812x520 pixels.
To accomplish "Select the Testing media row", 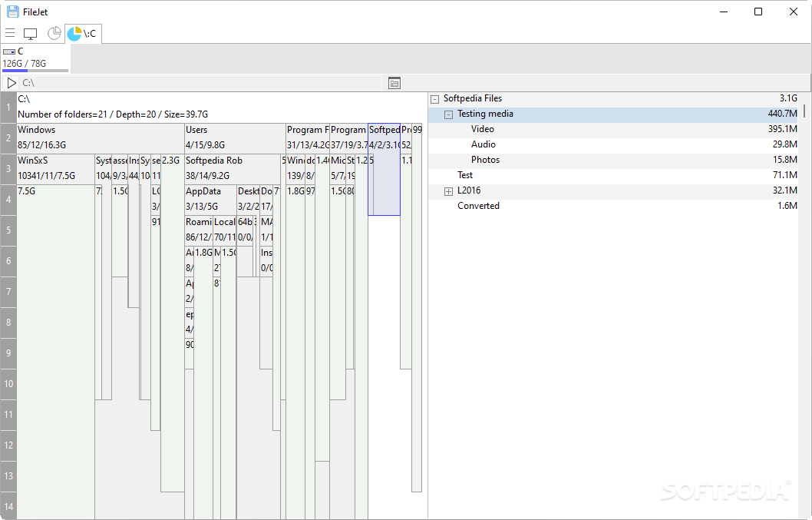I will point(615,114).
